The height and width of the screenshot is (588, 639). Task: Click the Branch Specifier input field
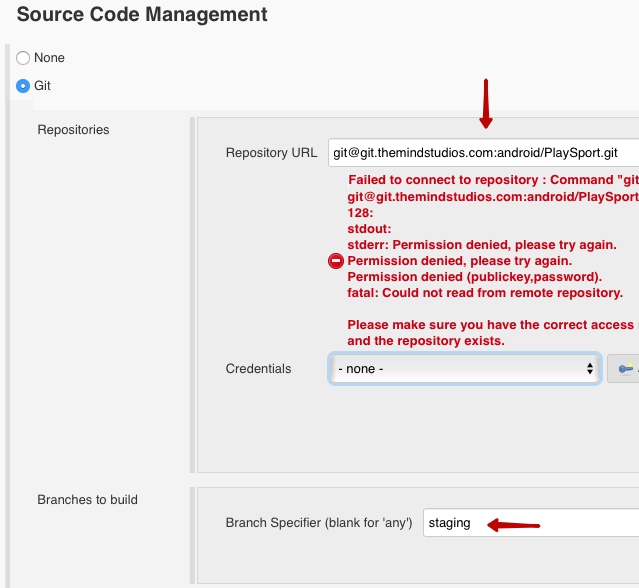pyautogui.click(x=531, y=522)
